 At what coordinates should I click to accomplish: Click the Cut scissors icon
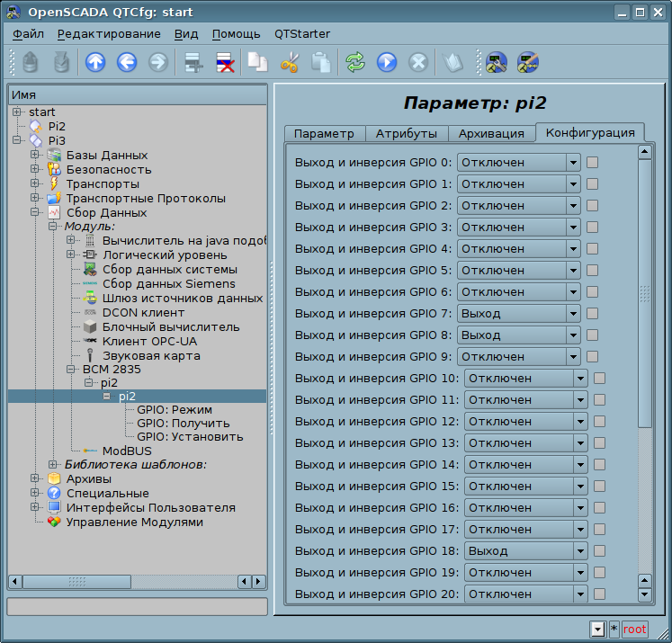point(289,62)
